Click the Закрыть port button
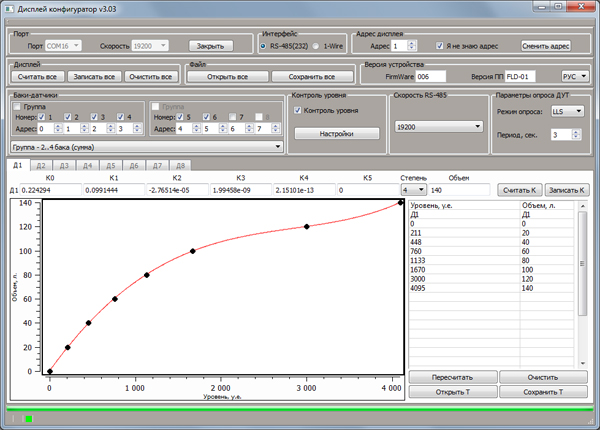Screen dimensions: 600x430 point(211,46)
